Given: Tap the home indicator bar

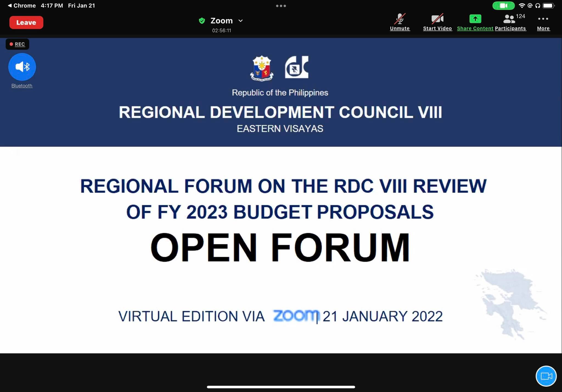Looking at the screenshot, I should point(281,387).
